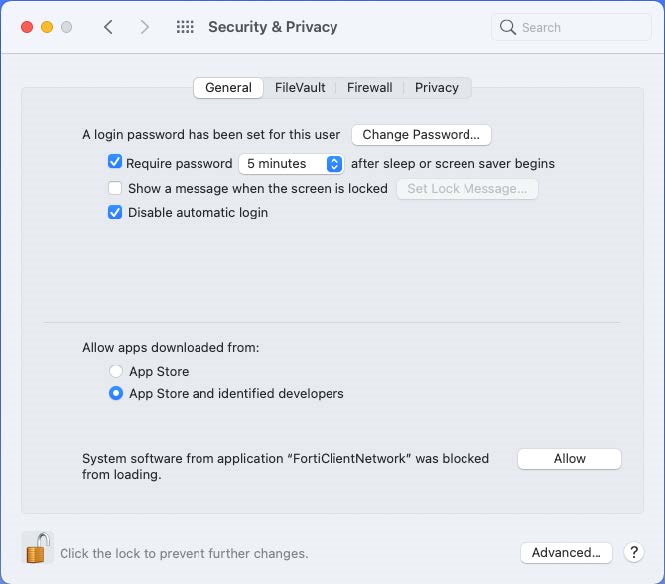665x584 pixels.
Task: Switch to the Privacy tab
Action: [x=436, y=88]
